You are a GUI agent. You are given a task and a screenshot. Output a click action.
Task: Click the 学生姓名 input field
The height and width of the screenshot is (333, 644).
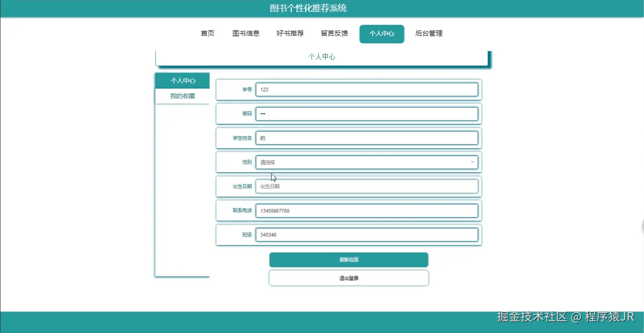[x=367, y=138]
